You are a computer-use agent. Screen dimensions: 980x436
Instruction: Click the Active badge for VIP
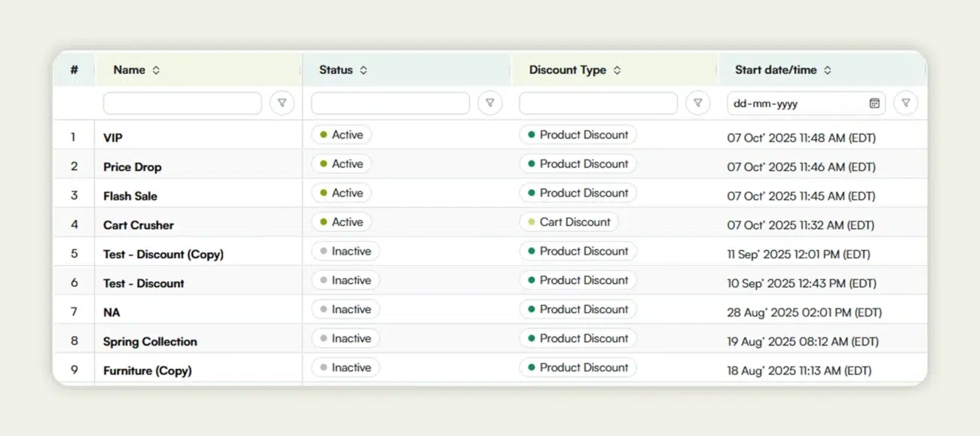341,135
